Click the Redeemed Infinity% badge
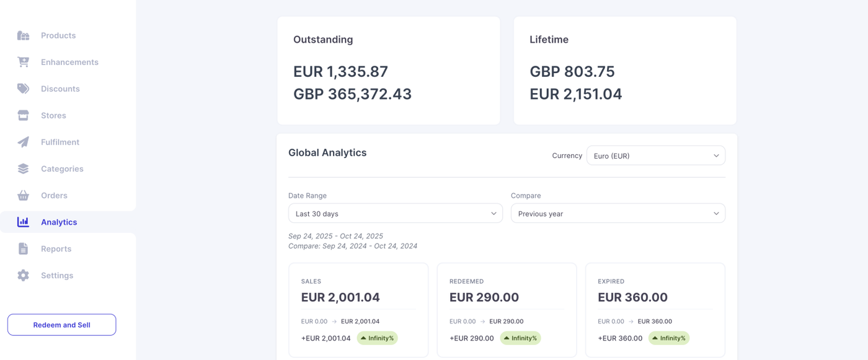The image size is (868, 360). click(x=520, y=338)
